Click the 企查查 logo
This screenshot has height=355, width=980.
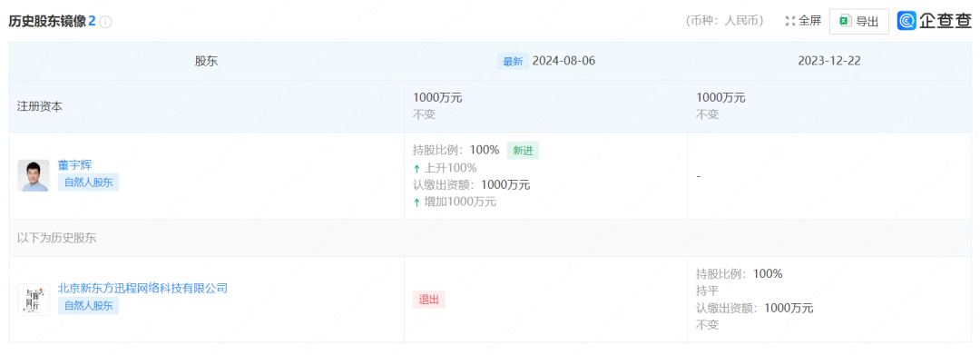click(x=935, y=21)
